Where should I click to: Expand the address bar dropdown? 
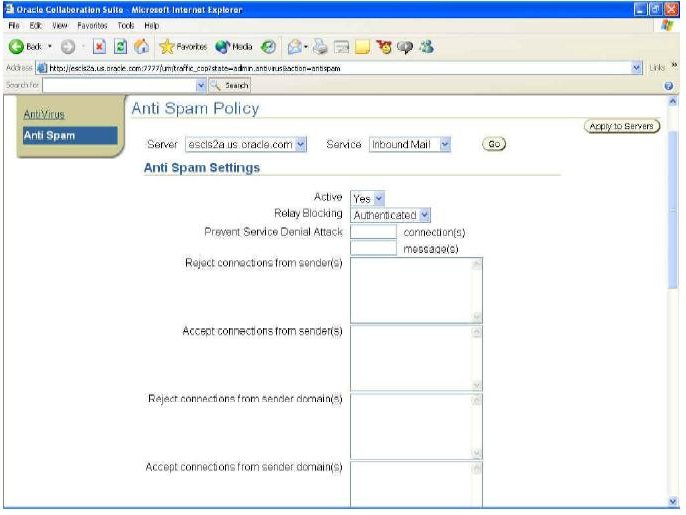pyautogui.click(x=637, y=68)
